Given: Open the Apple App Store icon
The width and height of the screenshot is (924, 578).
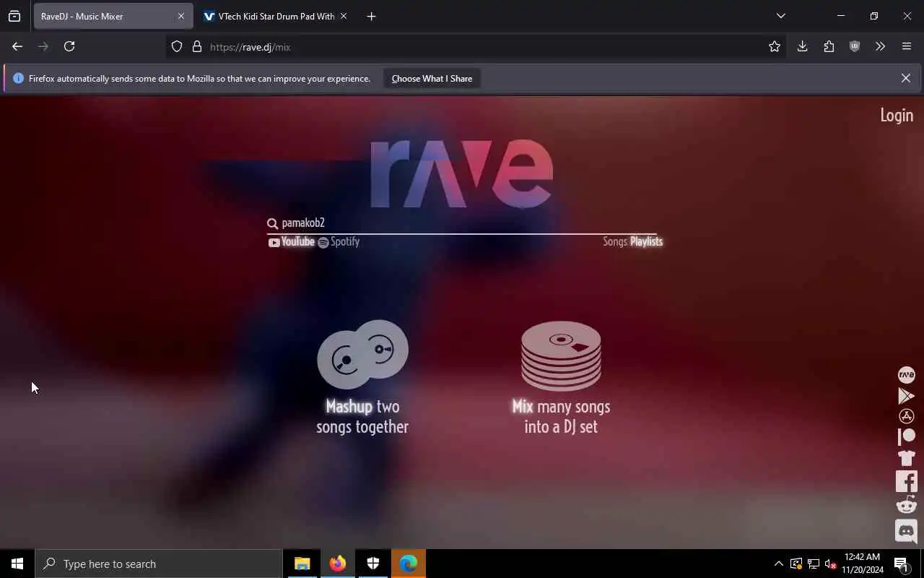Looking at the screenshot, I should pos(906,416).
